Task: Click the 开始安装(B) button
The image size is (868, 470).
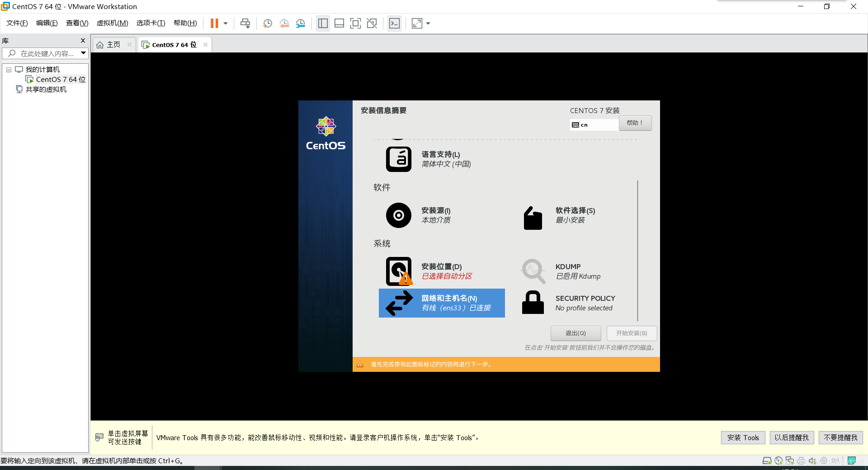Action: tap(632, 333)
